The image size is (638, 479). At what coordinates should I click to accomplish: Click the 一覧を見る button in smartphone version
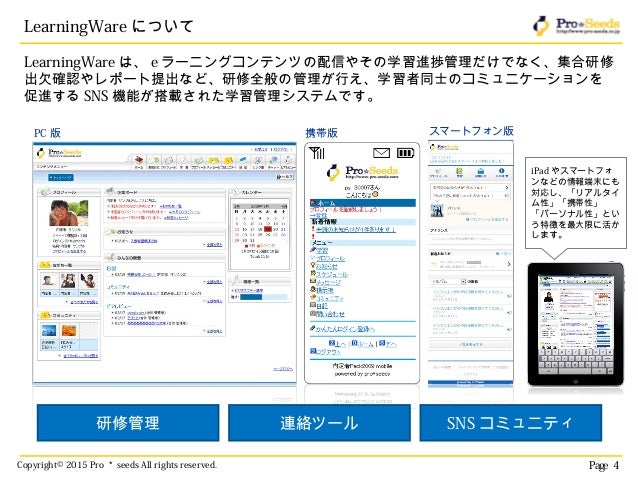(470, 344)
